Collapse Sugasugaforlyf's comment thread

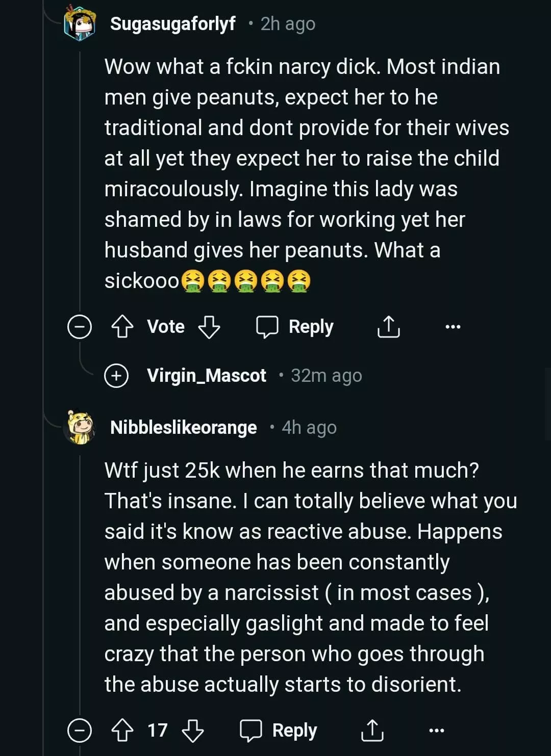click(80, 327)
